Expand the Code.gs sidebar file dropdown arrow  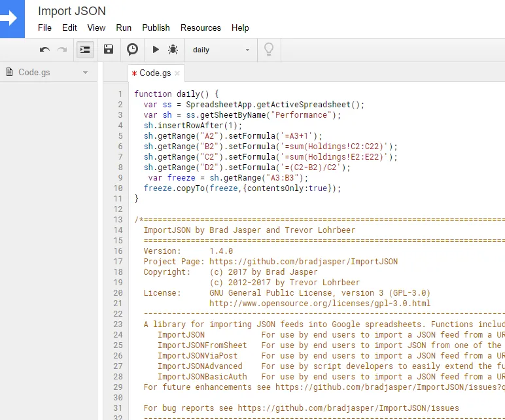pyautogui.click(x=85, y=73)
